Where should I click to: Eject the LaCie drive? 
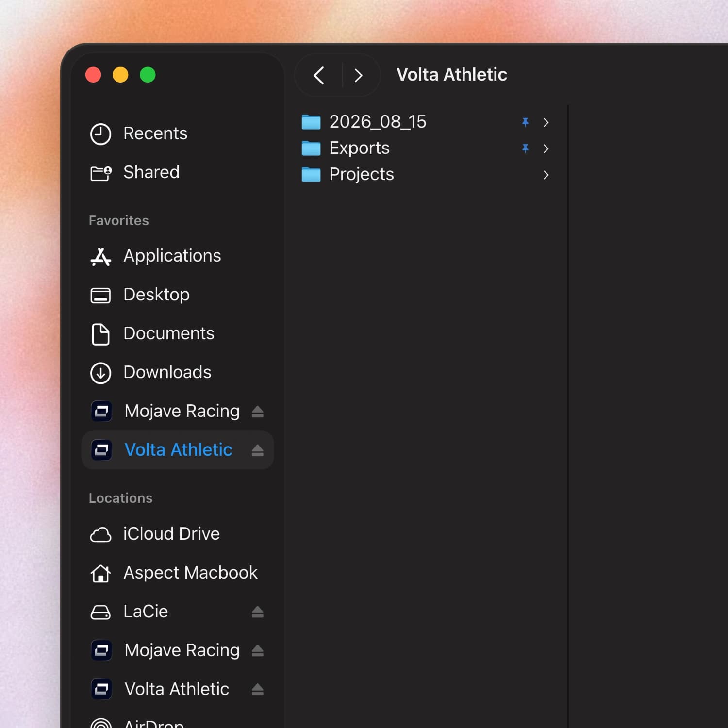click(257, 612)
